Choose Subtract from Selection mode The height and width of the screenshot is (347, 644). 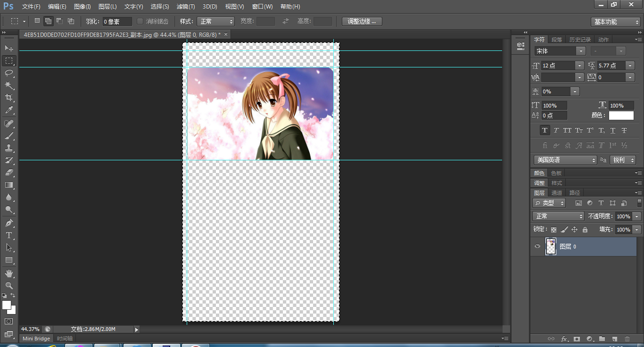[59, 21]
